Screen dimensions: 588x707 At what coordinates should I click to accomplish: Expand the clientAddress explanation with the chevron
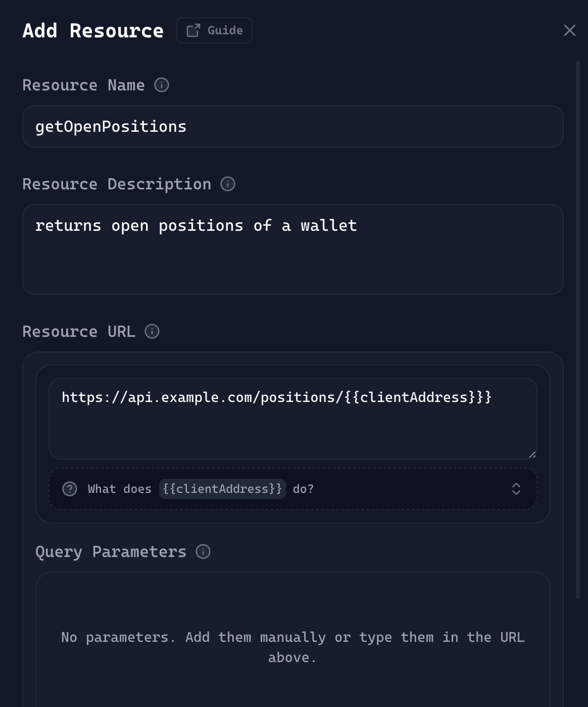(516, 489)
